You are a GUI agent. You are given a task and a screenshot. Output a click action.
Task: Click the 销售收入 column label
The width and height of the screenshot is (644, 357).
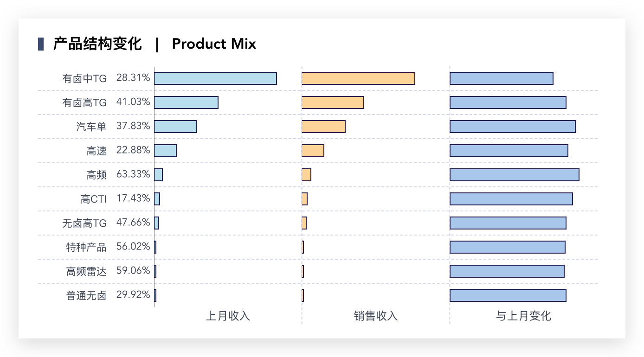(x=375, y=316)
